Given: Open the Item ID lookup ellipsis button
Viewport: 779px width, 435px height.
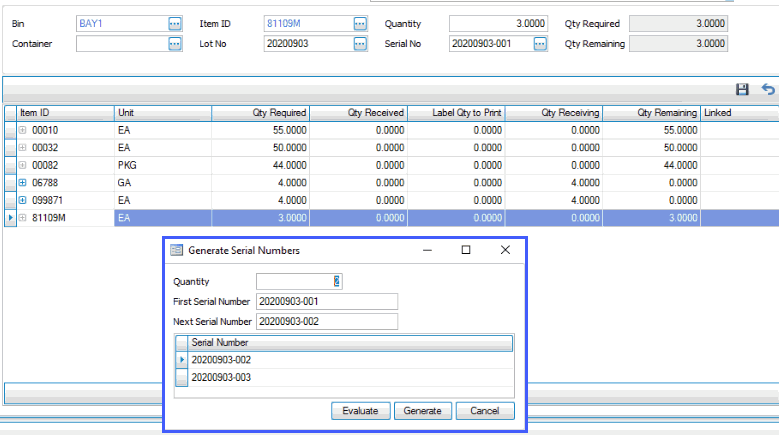Looking at the screenshot, I should (359, 23).
